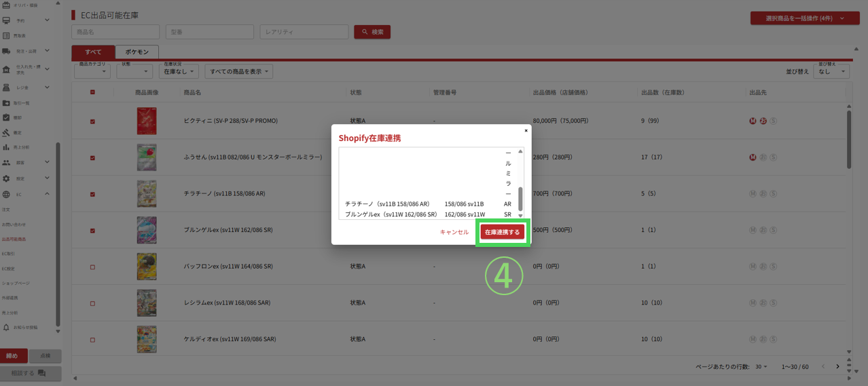The image size is (868, 386).
Task: Click キャンセル in the Shopify dialog
Action: coord(454,232)
